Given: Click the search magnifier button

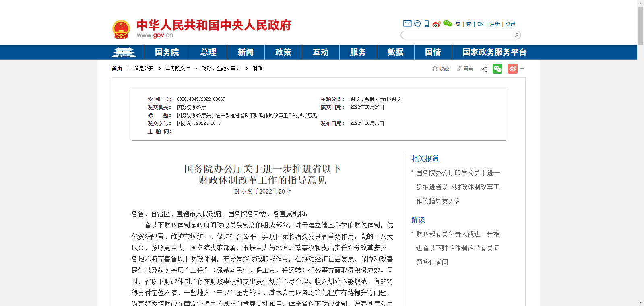Looking at the screenshot, I should pos(516,35).
